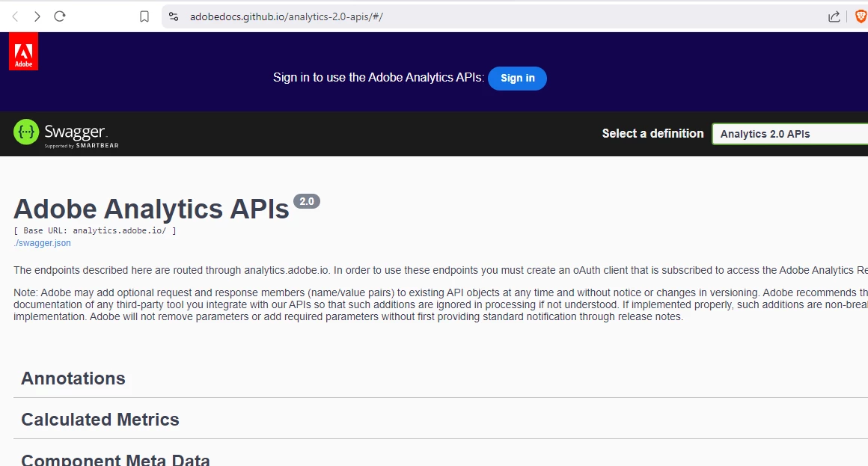Image resolution: width=868 pixels, height=466 pixels.
Task: Reload the page
Action: coord(60,16)
